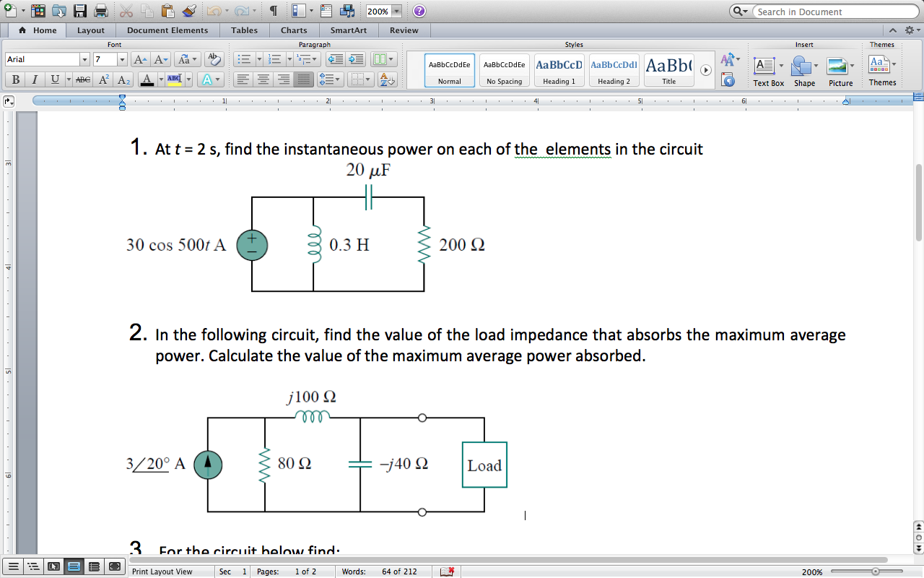Insert a Text Box
This screenshot has width=924, height=578.
pos(768,71)
